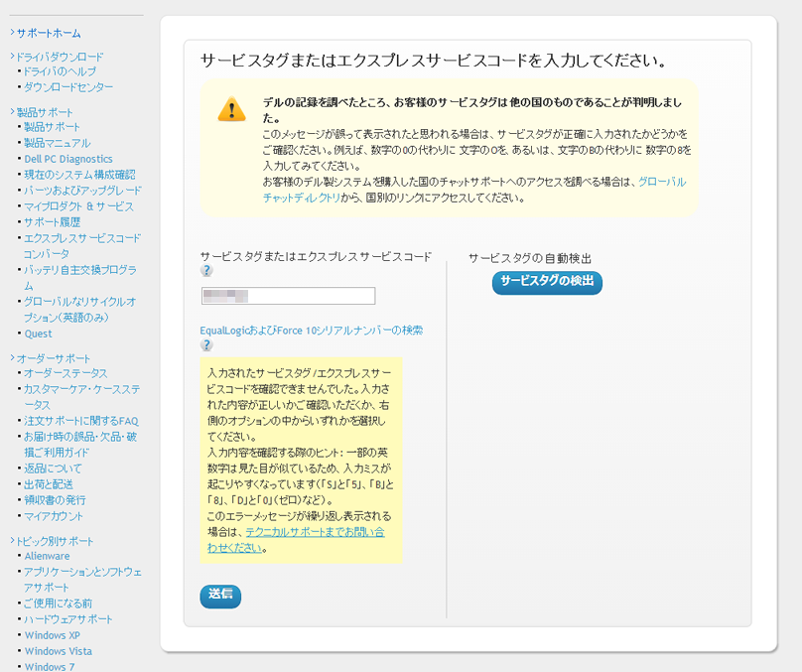
Task: Open EqualLogicおよびForce 10 serial number search link
Action: point(311,330)
